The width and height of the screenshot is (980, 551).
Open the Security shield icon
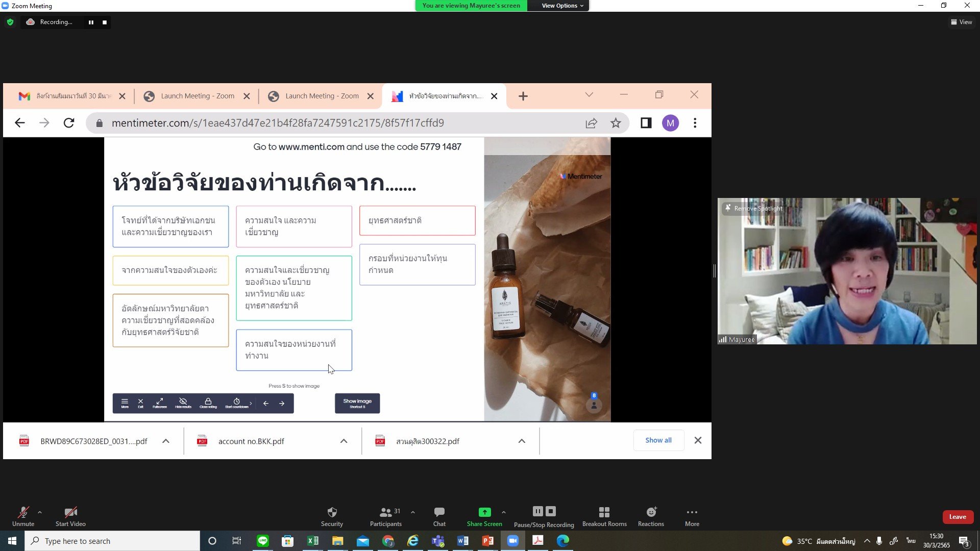point(332,512)
